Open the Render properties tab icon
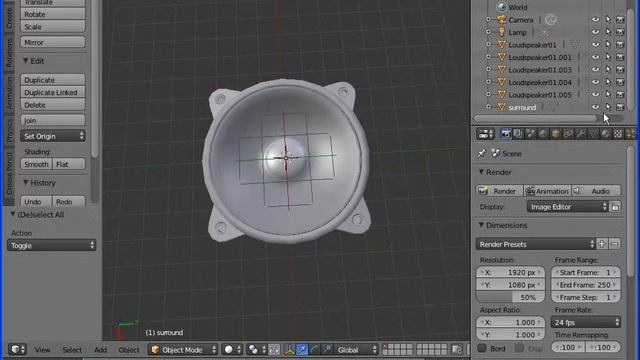640x360 pixels. click(506, 134)
